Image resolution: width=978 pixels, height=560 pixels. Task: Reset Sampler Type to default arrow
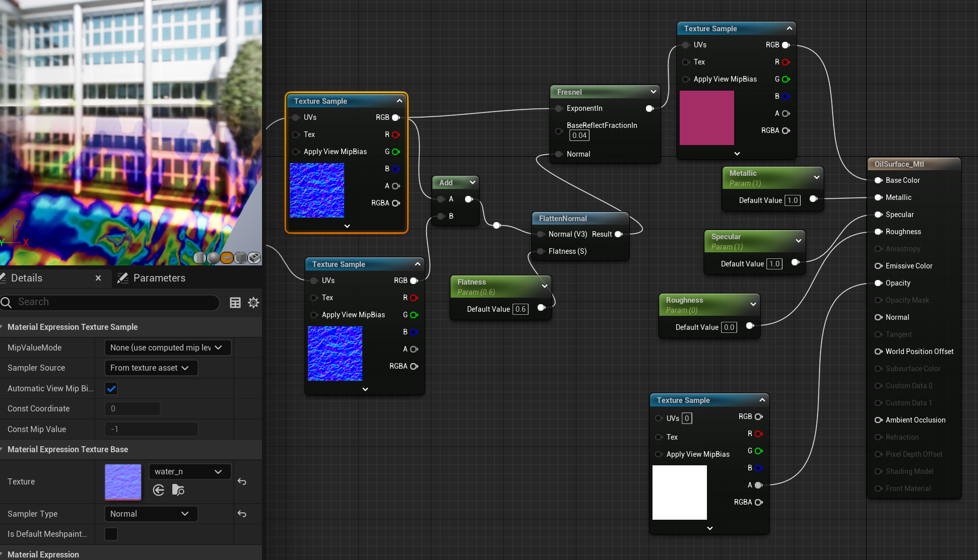click(x=242, y=514)
